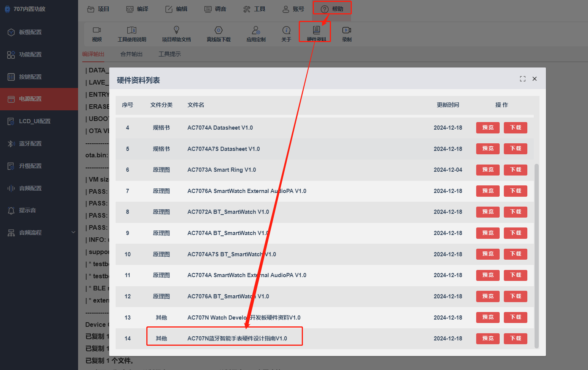Download AC7076A BT_SmartWatch V1.0
The image size is (588, 370).
(516, 296)
